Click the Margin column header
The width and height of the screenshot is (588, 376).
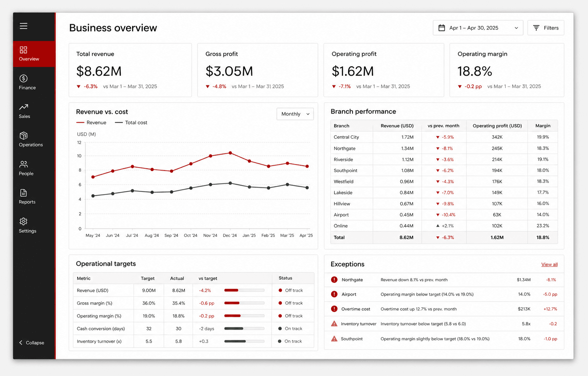point(543,126)
